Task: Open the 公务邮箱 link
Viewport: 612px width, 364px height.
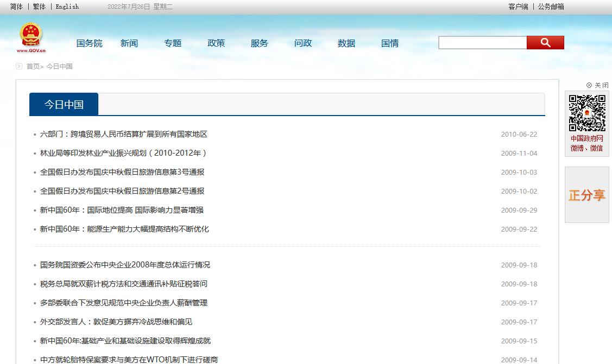Action: pyautogui.click(x=551, y=7)
